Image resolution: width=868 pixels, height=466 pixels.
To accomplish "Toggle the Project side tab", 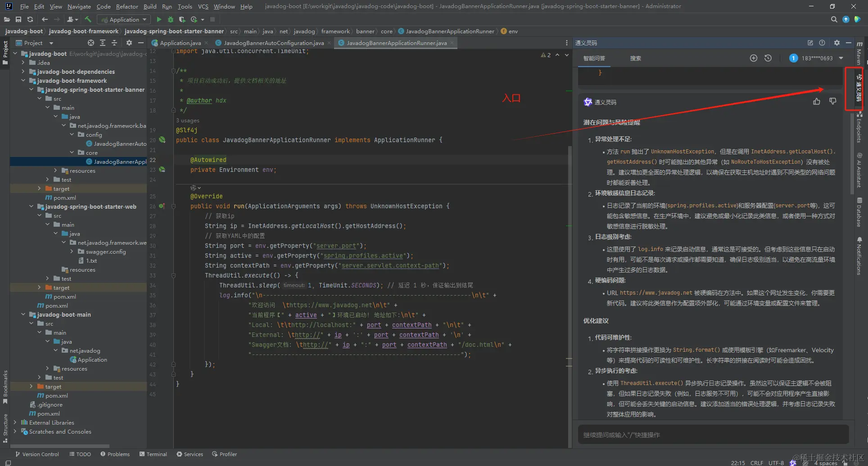I will [5, 53].
